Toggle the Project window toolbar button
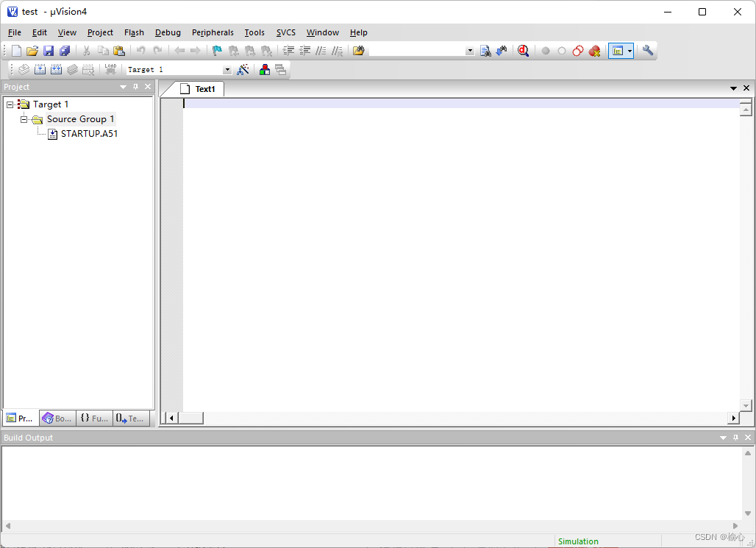Viewport: 756px width, 548px height. pos(617,51)
